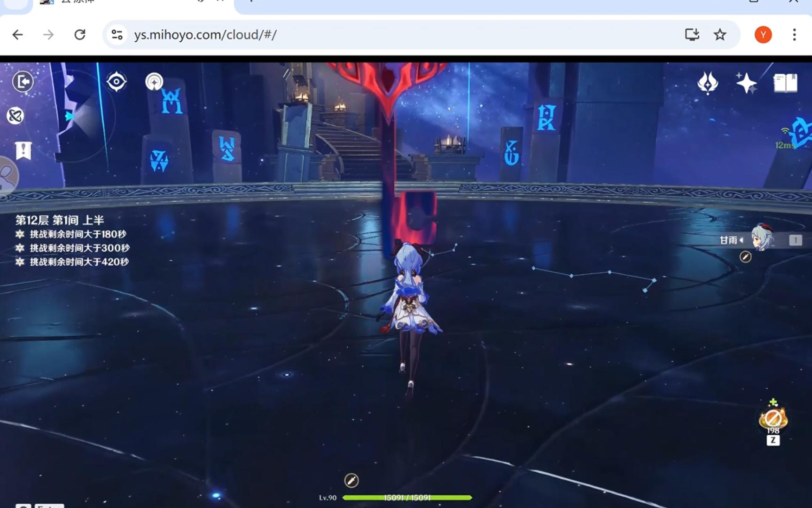This screenshot has width=812, height=508.
Task: Click the Z hotkey label
Action: click(773, 440)
